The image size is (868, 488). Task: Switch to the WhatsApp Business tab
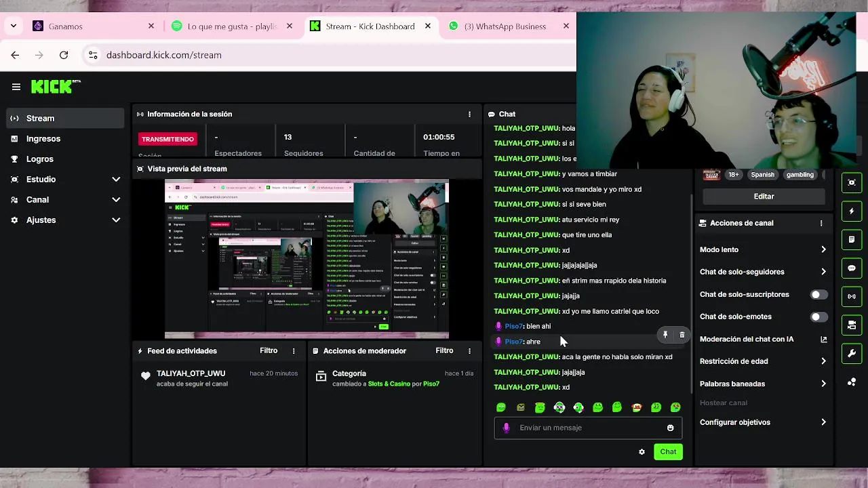[509, 26]
